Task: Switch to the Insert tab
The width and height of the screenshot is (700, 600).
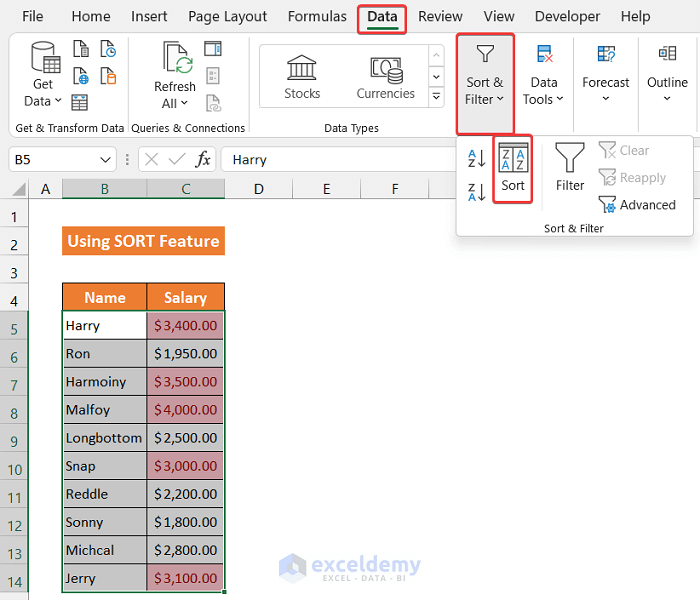Action: (149, 17)
